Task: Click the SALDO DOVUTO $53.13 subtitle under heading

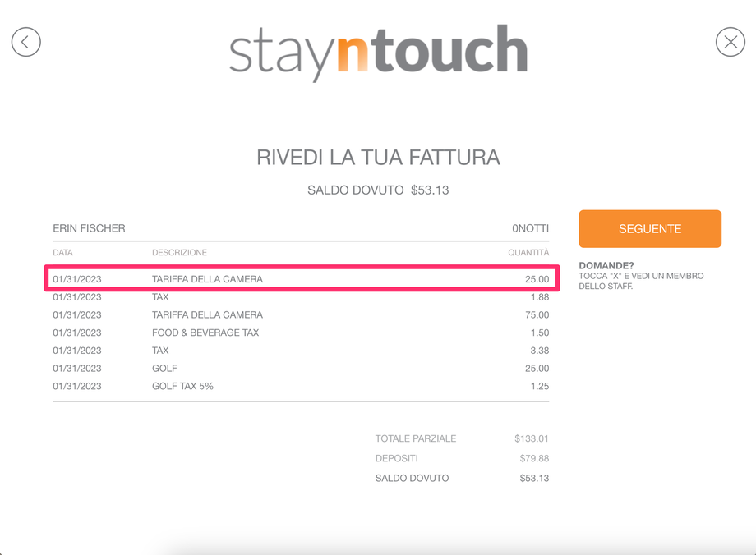Action: 379,190
